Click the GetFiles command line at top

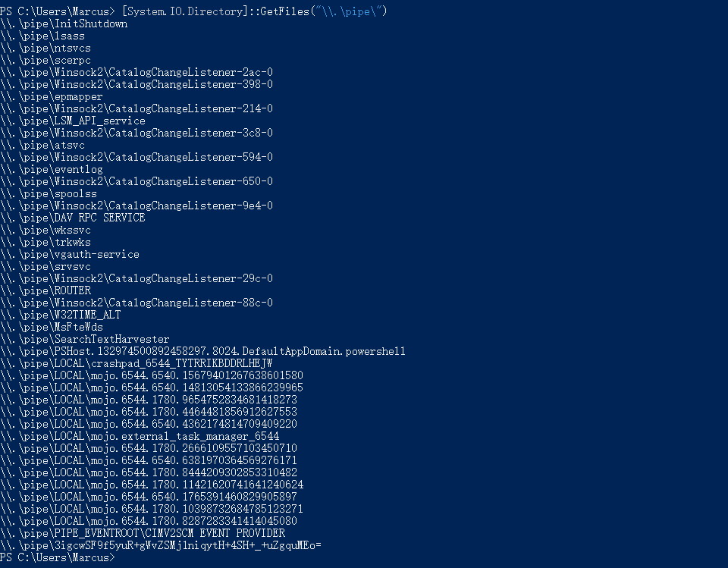(x=193, y=11)
